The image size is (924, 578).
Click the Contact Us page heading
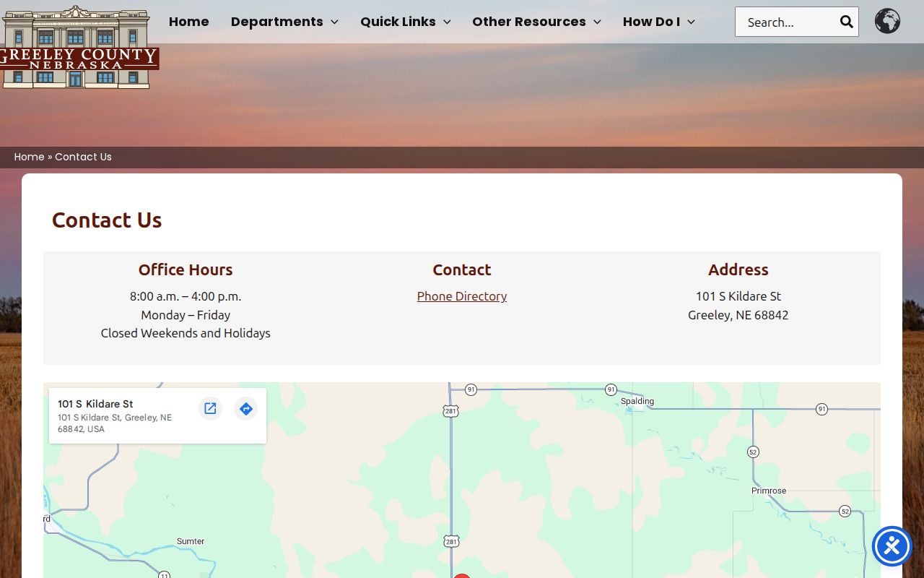(x=107, y=220)
